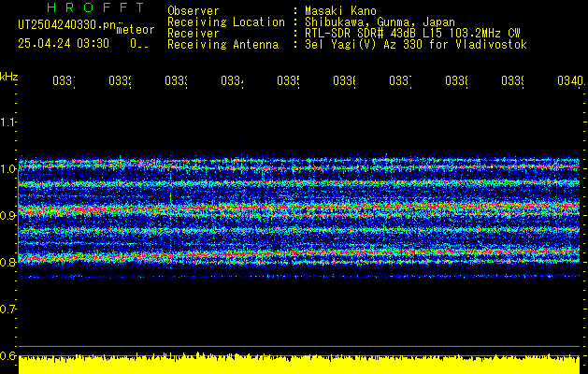Click the yellow signal level bar graph
The image size is (588, 374).
point(299,364)
